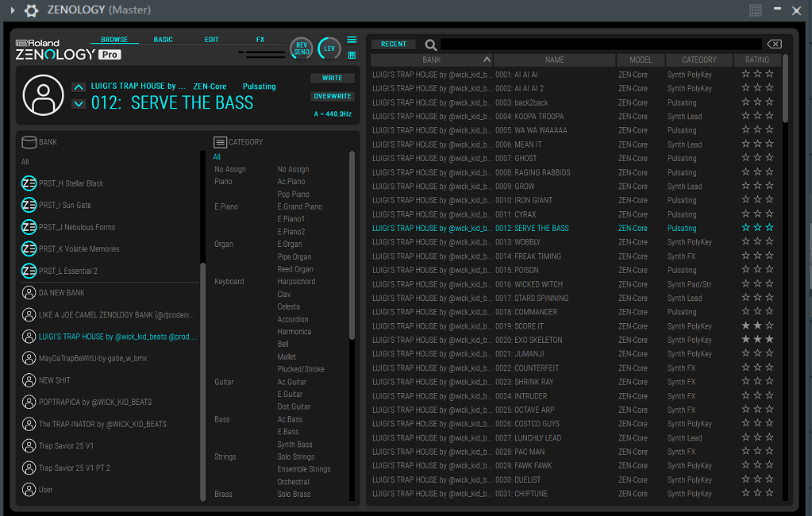Select next tone with down chevron

79,104
